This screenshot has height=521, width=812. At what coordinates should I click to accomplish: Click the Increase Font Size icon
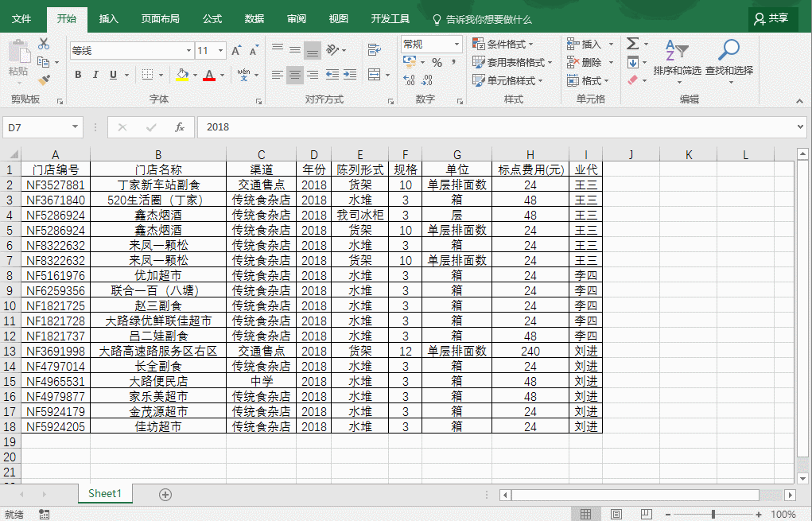pyautogui.click(x=236, y=51)
